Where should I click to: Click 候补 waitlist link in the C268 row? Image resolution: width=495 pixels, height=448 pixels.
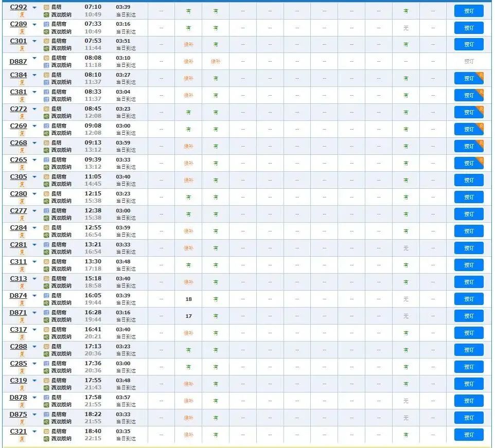(x=188, y=147)
